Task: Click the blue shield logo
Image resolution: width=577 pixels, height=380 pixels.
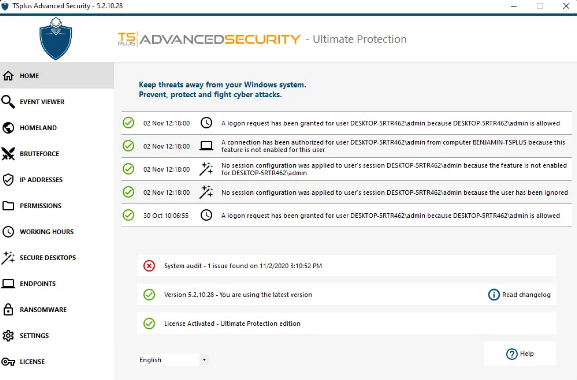Action: tap(56, 38)
